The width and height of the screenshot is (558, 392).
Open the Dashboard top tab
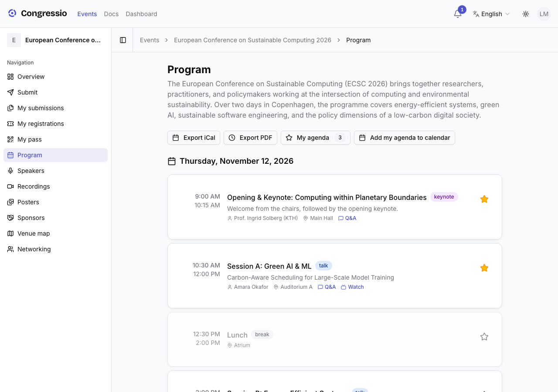141,14
